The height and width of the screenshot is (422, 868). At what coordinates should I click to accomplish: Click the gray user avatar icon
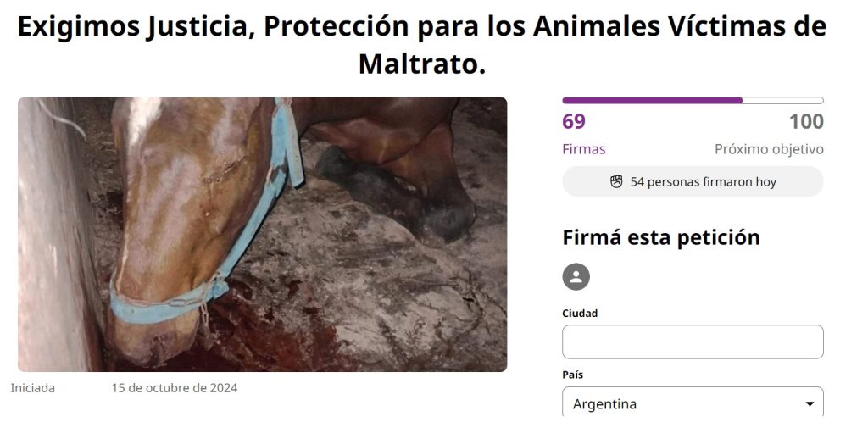[576, 276]
